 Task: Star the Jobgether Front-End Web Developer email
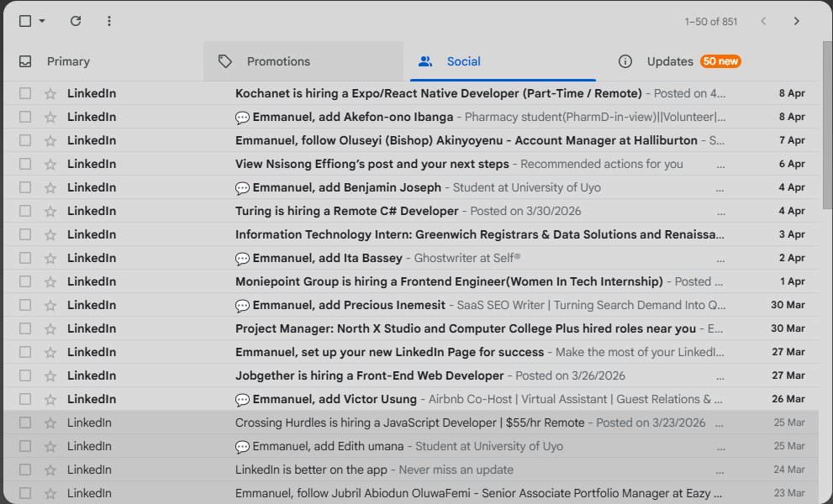click(50, 375)
